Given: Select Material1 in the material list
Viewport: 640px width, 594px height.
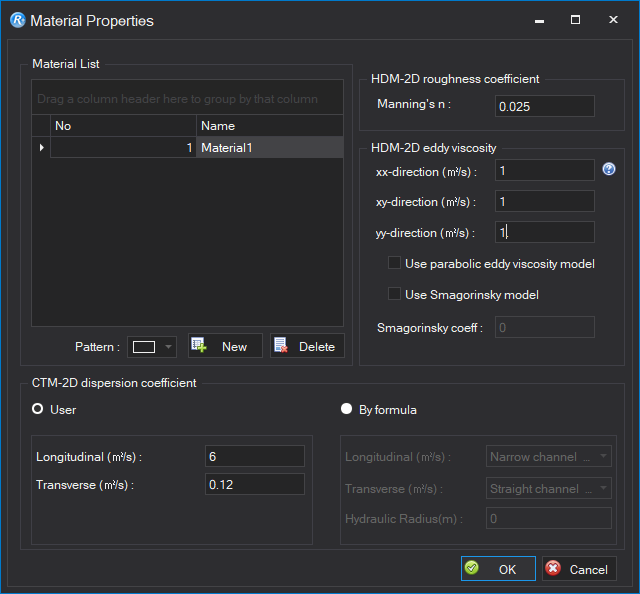Looking at the screenshot, I should 269,148.
